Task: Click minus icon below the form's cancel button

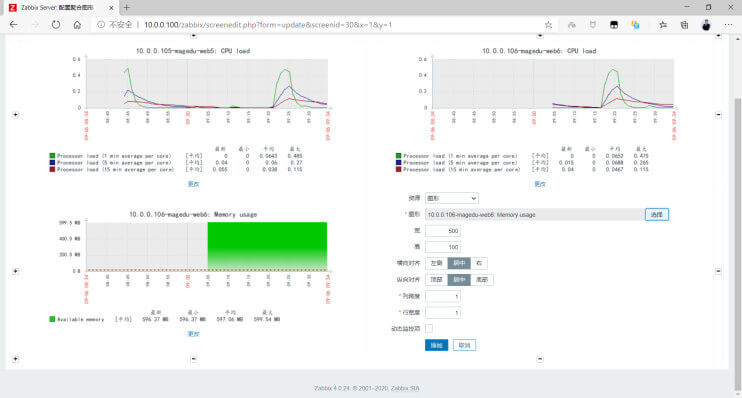Action: [540, 359]
